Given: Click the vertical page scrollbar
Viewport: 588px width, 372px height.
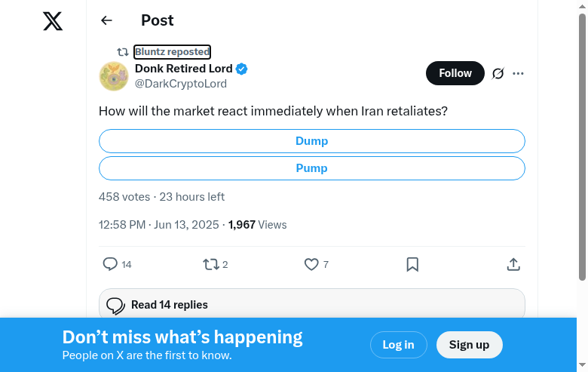Looking at the screenshot, I should point(582,151).
